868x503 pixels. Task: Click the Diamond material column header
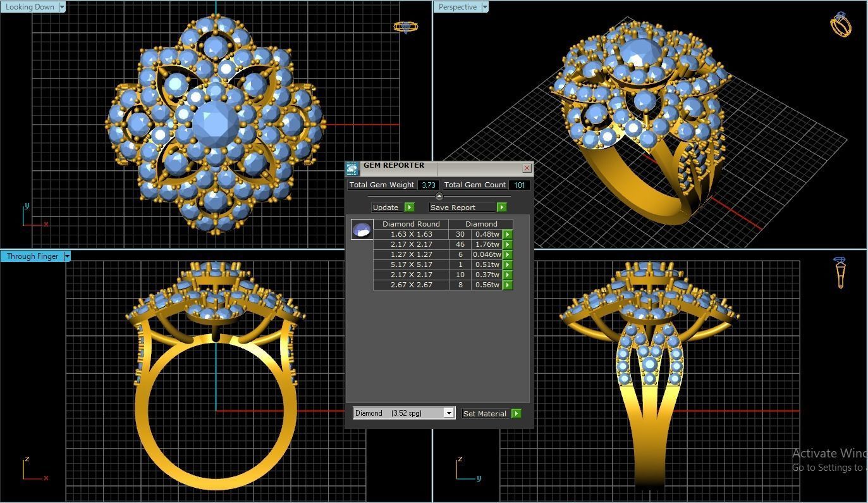click(481, 224)
